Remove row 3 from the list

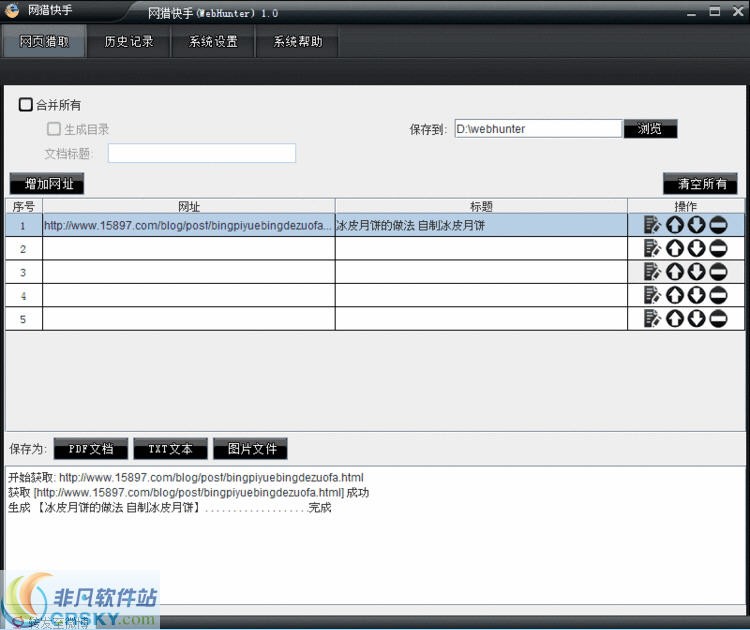718,272
